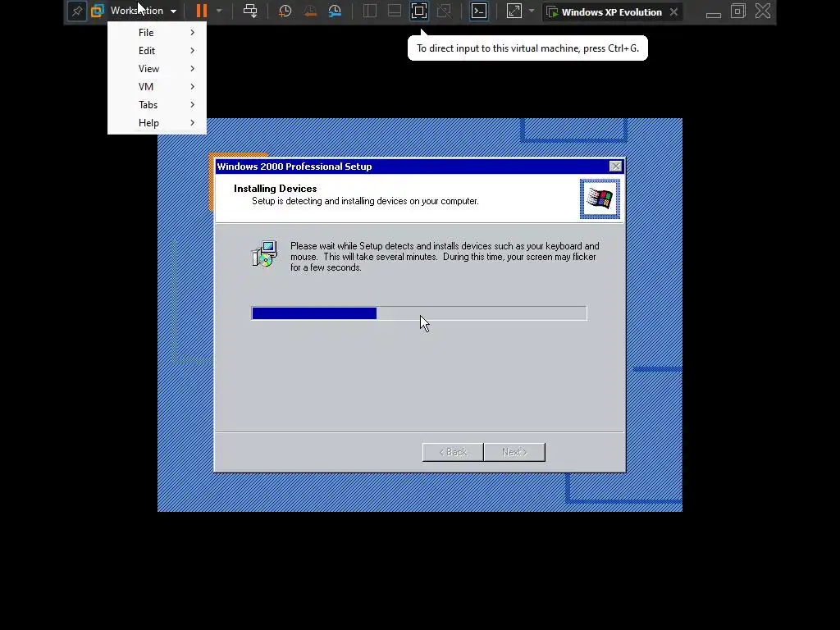Expand the stretch options dropdown arrow
Viewport: 840px width, 630px height.
pos(532,11)
